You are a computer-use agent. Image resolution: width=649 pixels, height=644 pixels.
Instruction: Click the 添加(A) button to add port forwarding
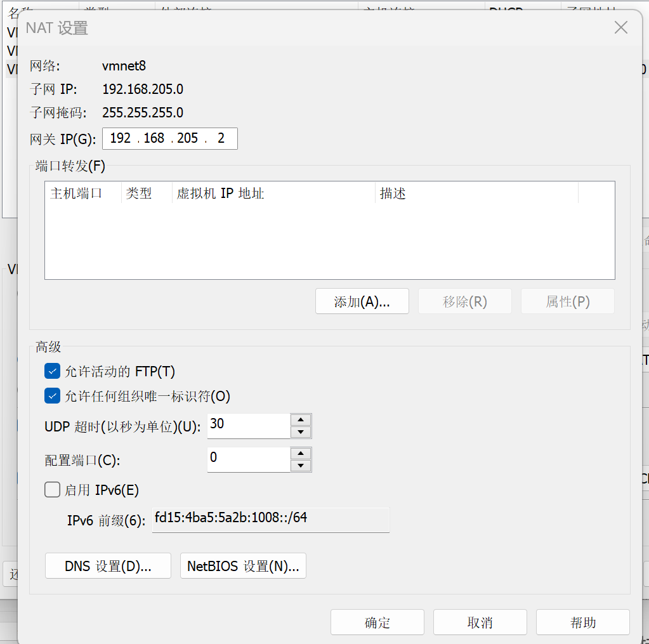pos(362,301)
